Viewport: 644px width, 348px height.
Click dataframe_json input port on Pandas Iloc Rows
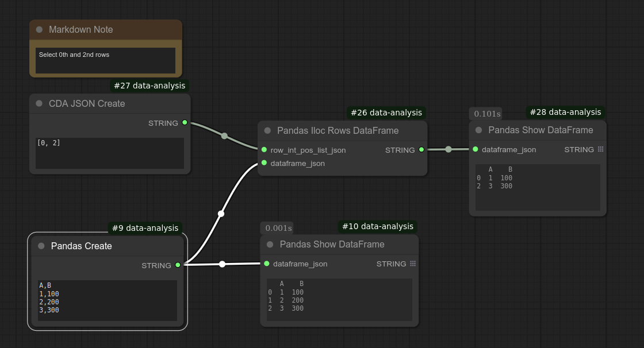coord(264,163)
